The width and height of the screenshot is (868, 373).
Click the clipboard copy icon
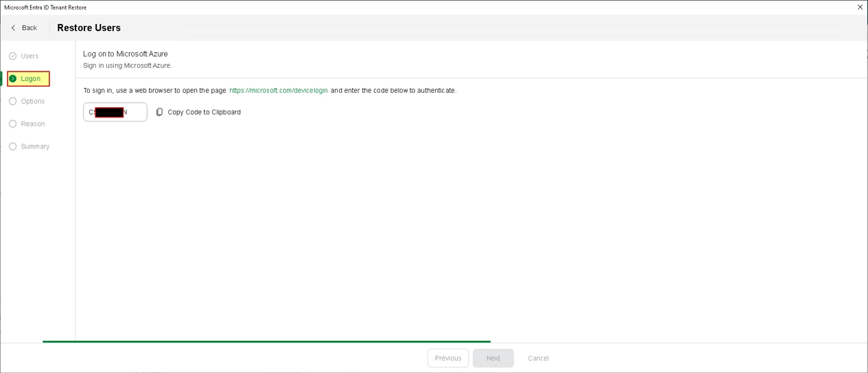pyautogui.click(x=160, y=112)
